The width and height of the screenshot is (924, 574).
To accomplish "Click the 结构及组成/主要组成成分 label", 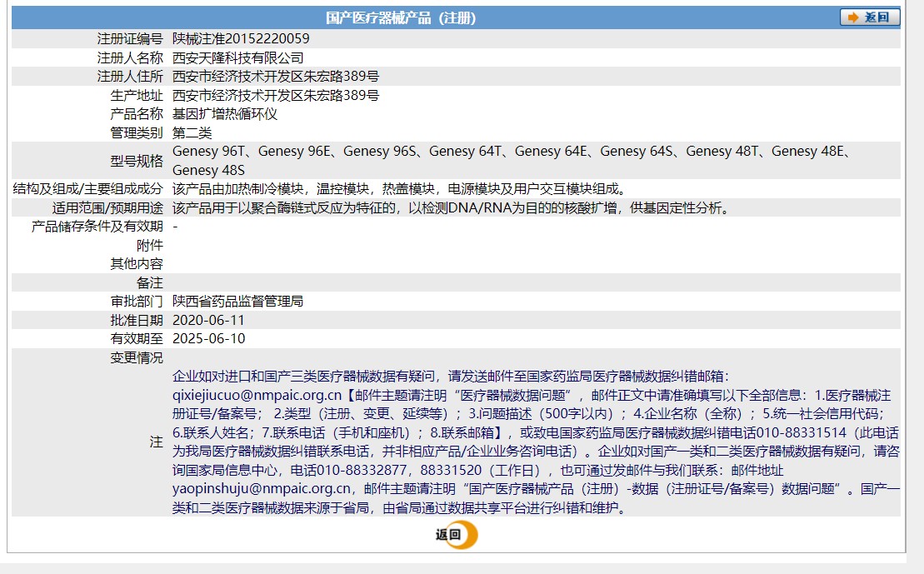I will click(x=87, y=189).
